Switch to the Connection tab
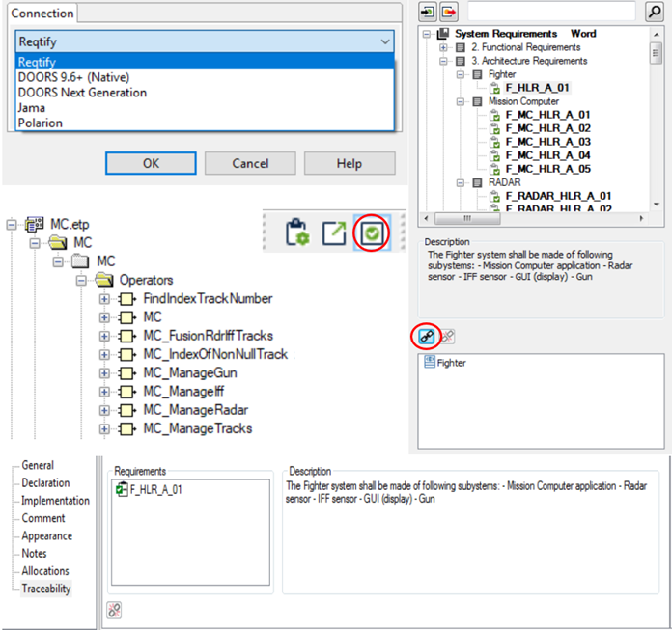This screenshot has height=630, width=672. pos(42,14)
